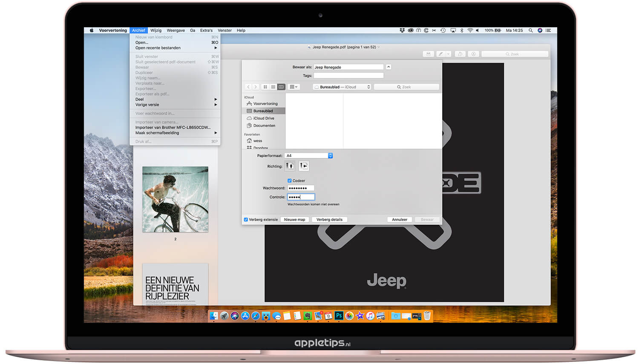Click the markup pen icon in Preview toolbar

441,54
